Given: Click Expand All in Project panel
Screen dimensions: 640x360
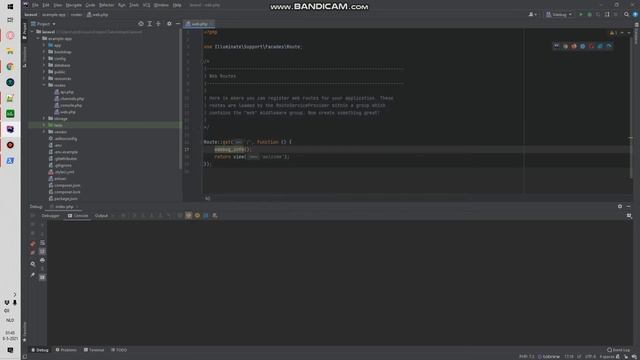Looking at the screenshot, I should [x=150, y=24].
